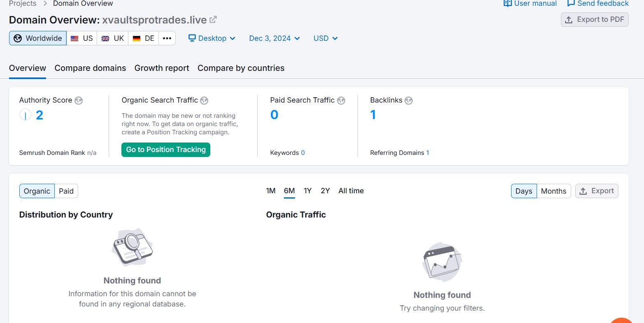Click globe icon next to Paid Search Traffic
Screen dimensions: 644x323
point(341,101)
